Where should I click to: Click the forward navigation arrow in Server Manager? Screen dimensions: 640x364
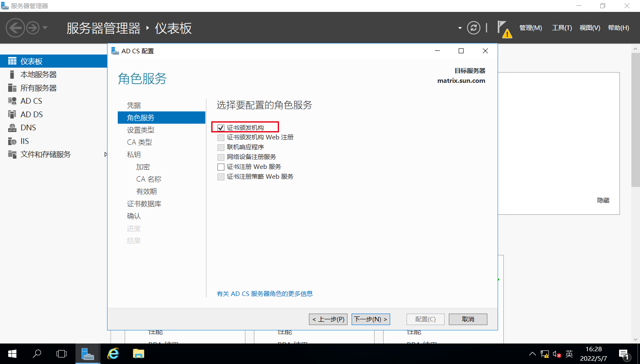33,28
